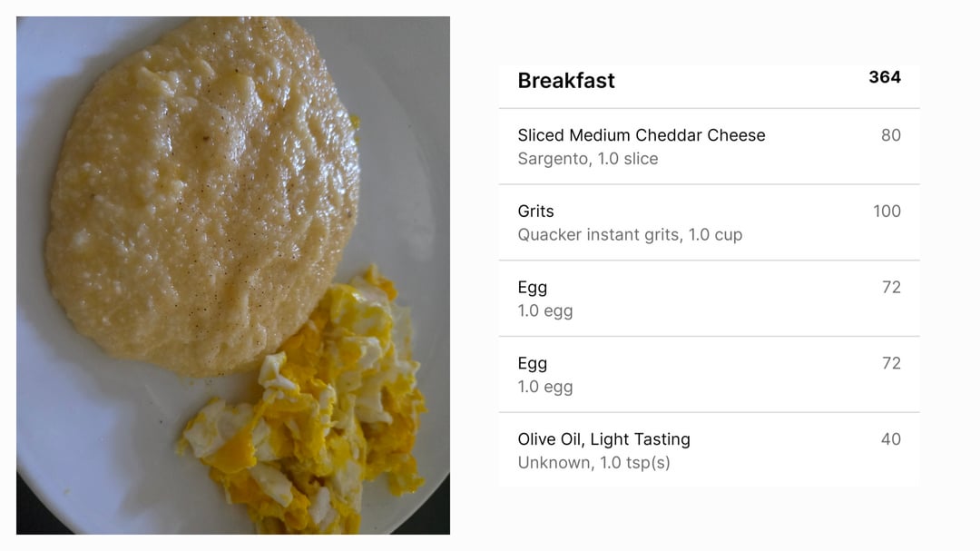Open the grits and eggs meal photo
The image size is (980, 551).
tap(233, 275)
